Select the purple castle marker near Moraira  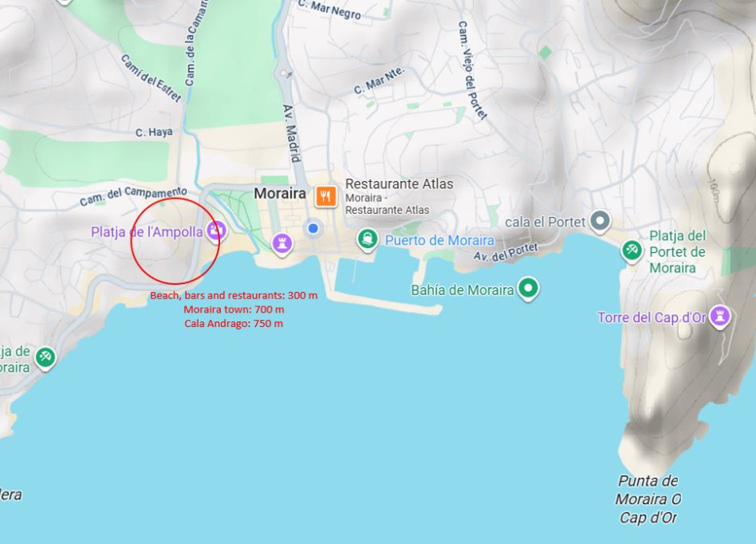click(282, 244)
